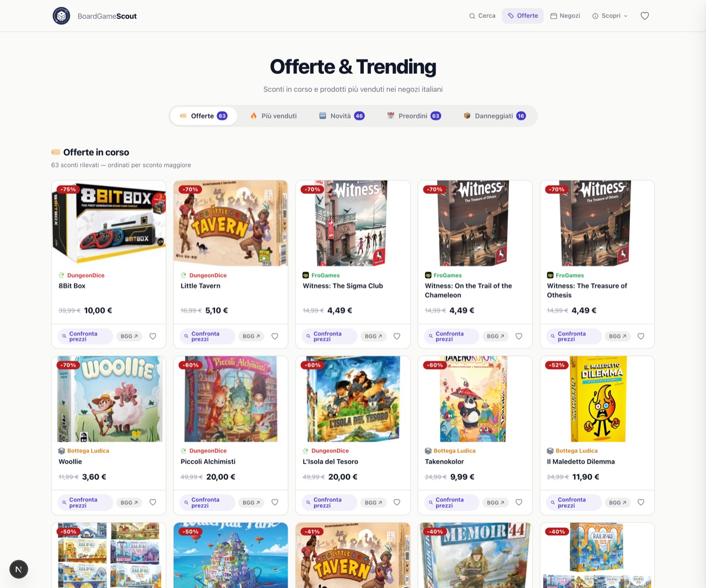
Task: Click the BoardGameScout dice logo icon
Action: click(x=61, y=16)
